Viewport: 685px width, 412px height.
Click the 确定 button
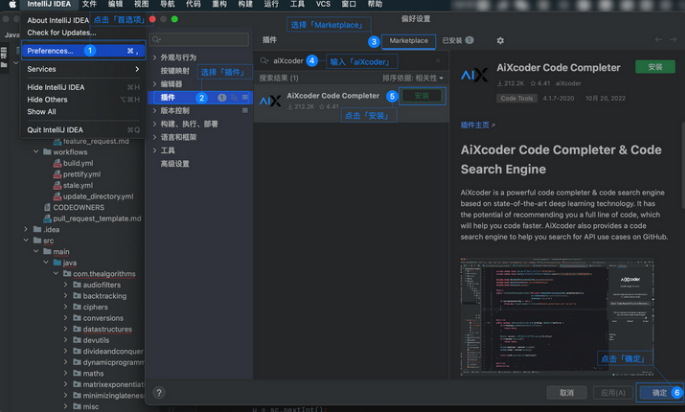coord(660,393)
